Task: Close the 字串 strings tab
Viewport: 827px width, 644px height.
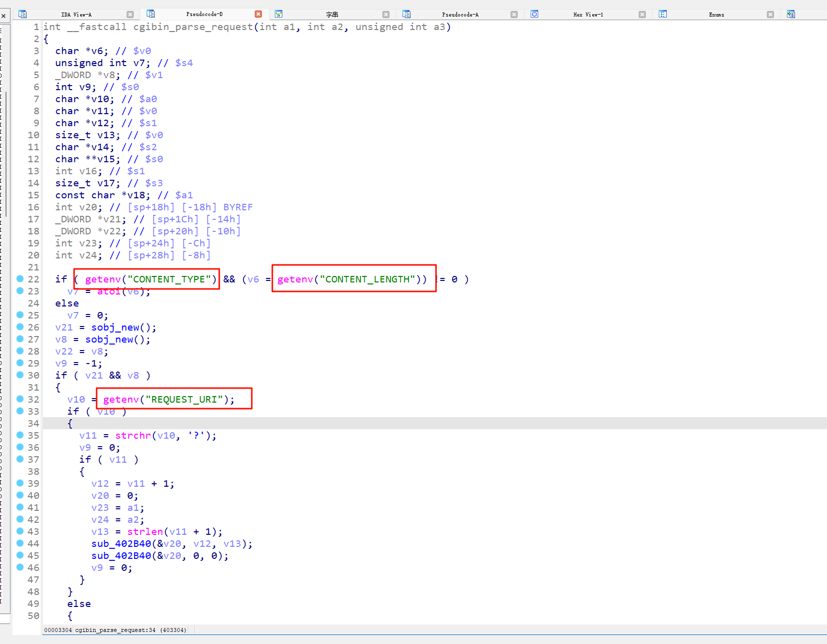Action: coord(386,15)
